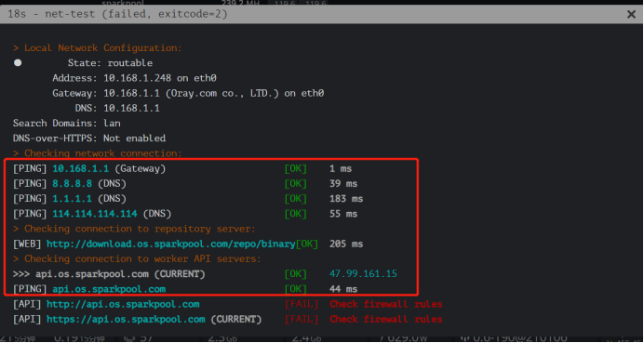
Task: Click the OK status for 114.114.114.114
Action: [296, 214]
